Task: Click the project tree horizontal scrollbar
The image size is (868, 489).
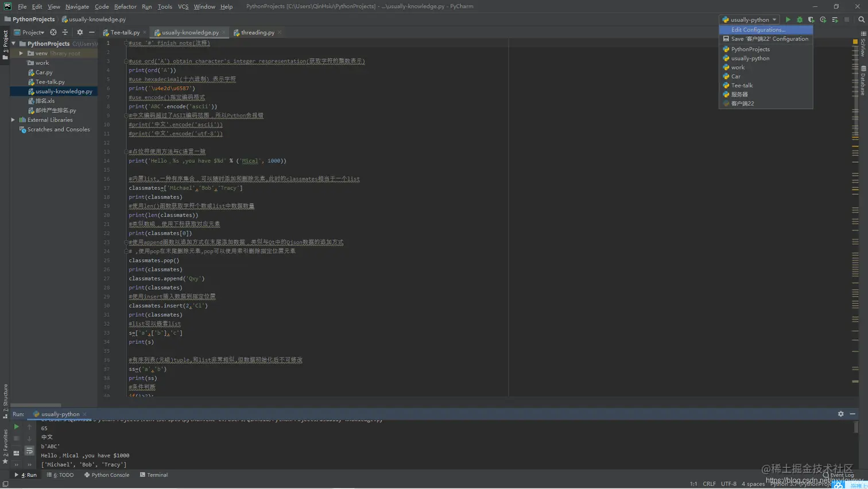Action: 36,405
